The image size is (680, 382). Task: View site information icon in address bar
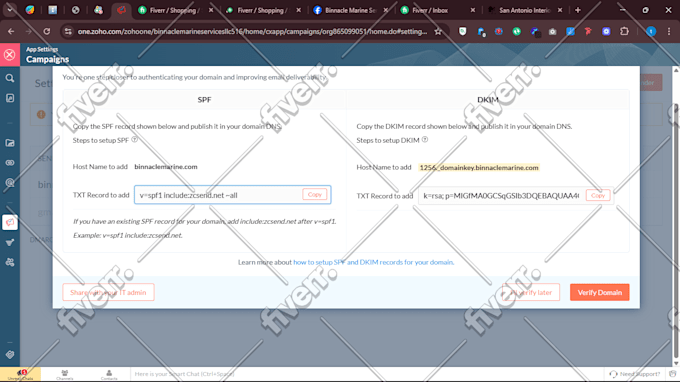tap(68, 31)
